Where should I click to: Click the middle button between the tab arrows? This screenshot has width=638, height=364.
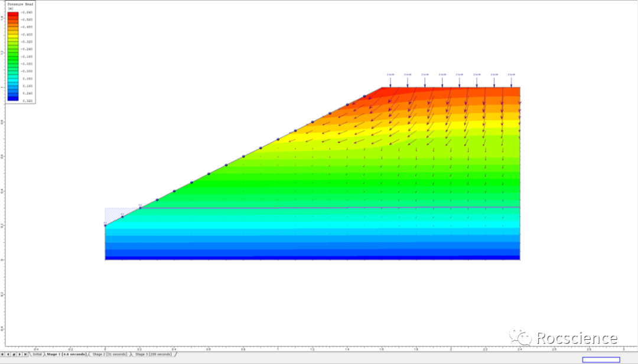[x=14, y=354]
